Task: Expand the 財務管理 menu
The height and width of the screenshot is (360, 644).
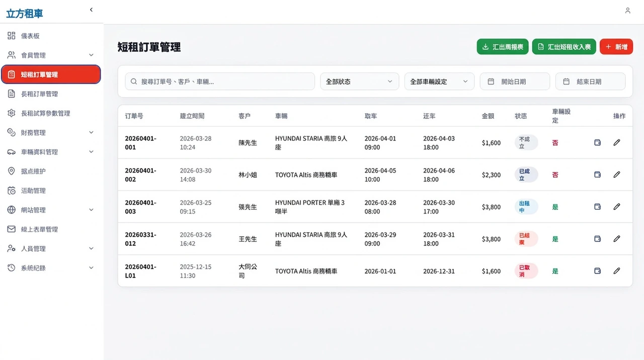Action: coord(51,132)
